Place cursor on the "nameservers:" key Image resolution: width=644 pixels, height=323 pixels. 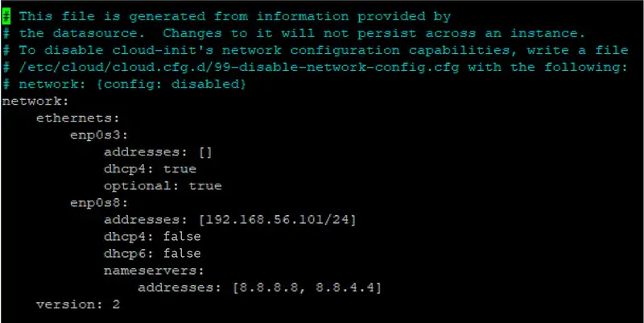[150, 271]
